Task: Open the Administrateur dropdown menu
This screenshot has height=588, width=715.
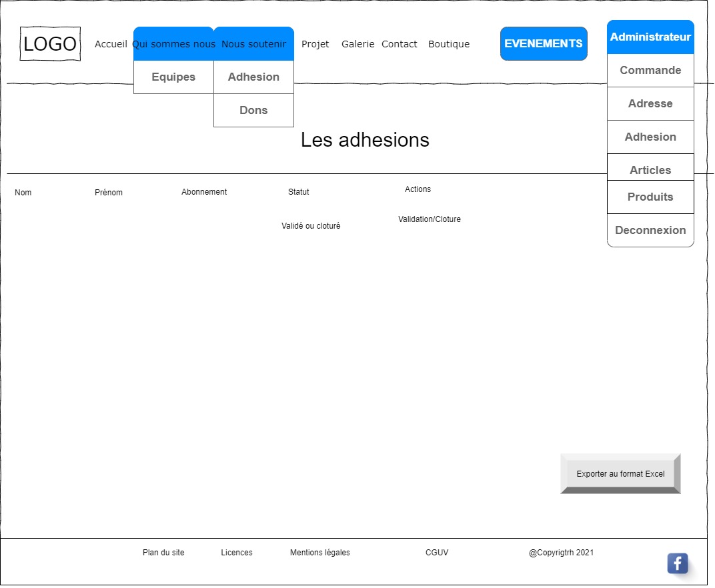Action: (x=650, y=37)
